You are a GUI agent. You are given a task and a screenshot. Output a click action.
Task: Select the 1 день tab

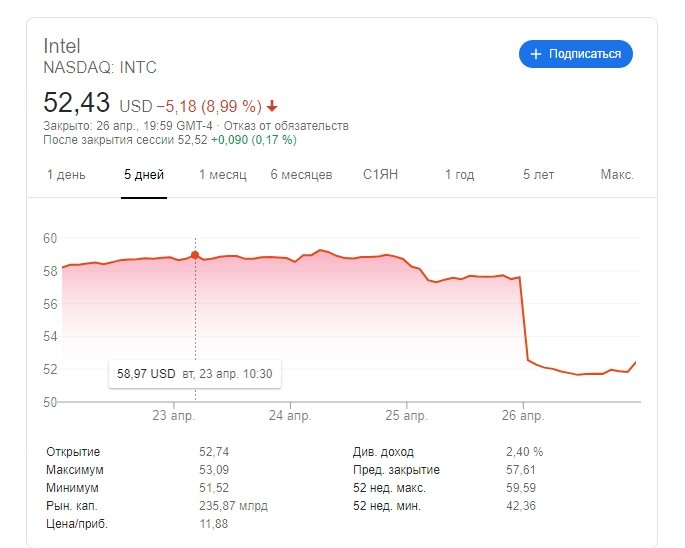pos(66,175)
